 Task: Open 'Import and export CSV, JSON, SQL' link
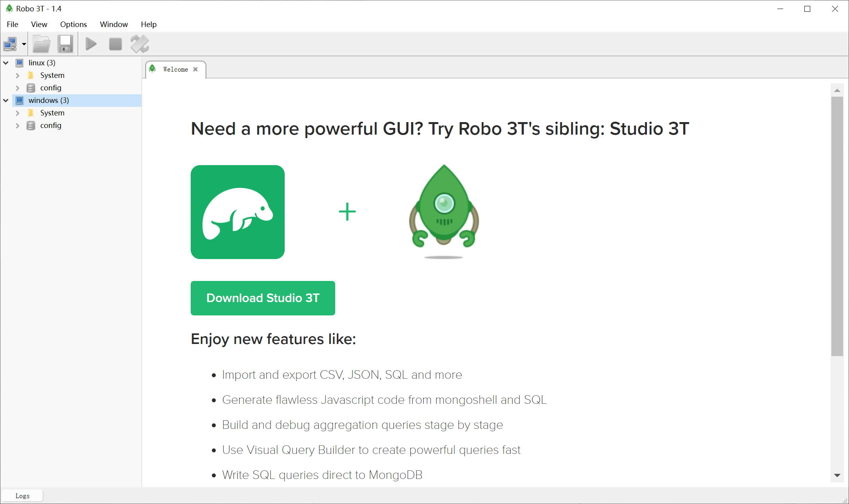pyautogui.click(x=342, y=375)
